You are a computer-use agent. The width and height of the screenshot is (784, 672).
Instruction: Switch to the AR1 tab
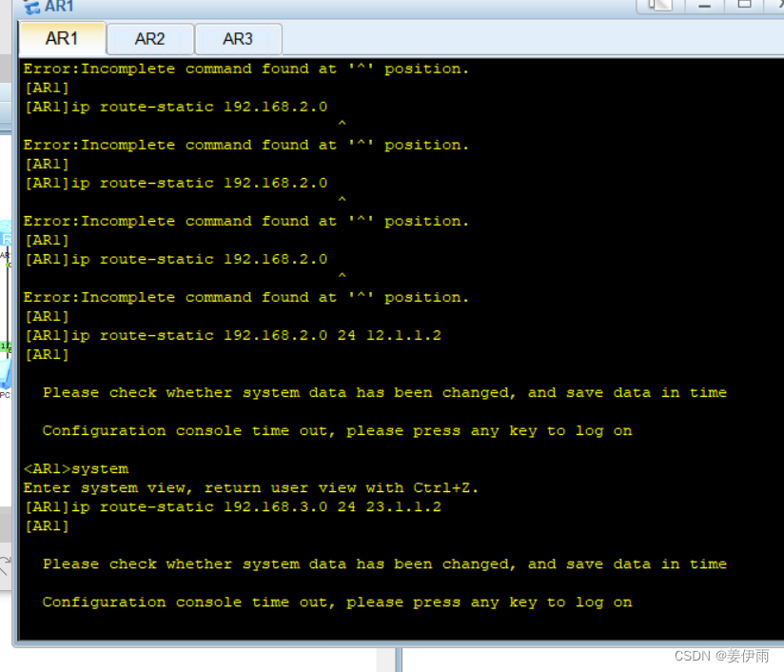pos(62,38)
